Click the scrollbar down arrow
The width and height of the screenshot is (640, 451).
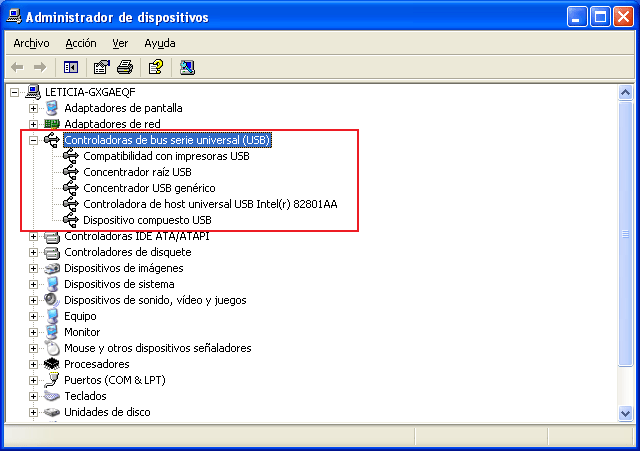[625, 413]
